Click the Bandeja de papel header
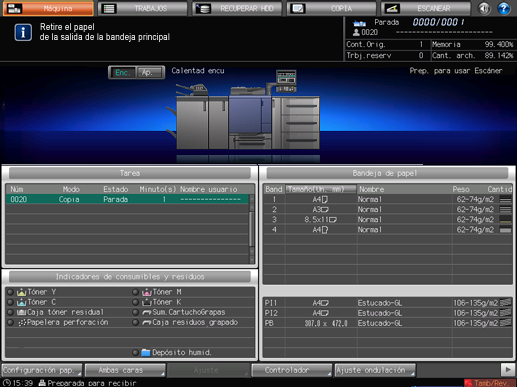Screen dimensions: 517x387 tap(387, 173)
